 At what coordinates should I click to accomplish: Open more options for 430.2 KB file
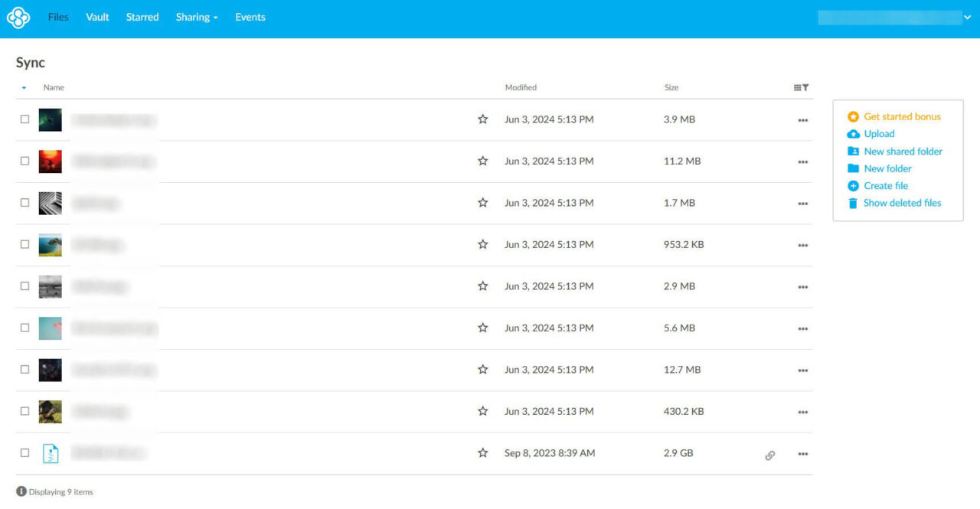click(802, 412)
